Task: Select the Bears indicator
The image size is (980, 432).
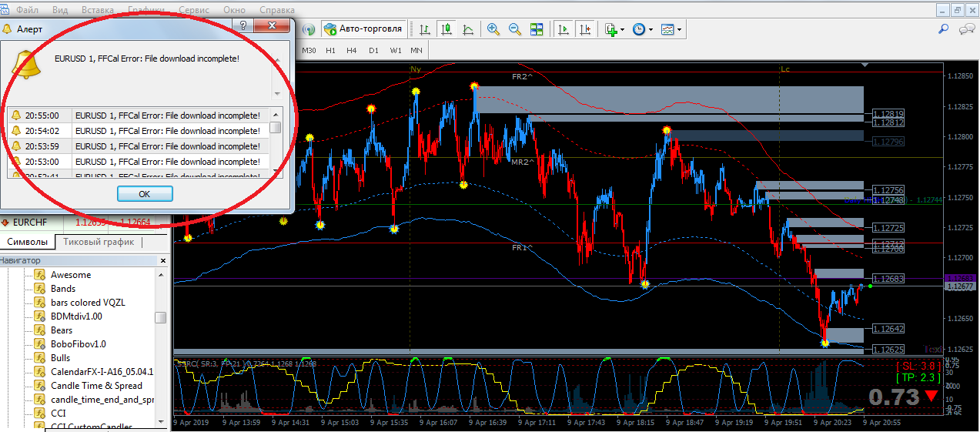Action: [x=62, y=330]
